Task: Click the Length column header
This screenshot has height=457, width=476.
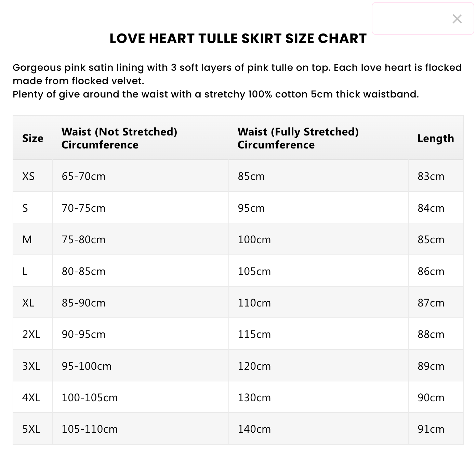Action: click(436, 138)
